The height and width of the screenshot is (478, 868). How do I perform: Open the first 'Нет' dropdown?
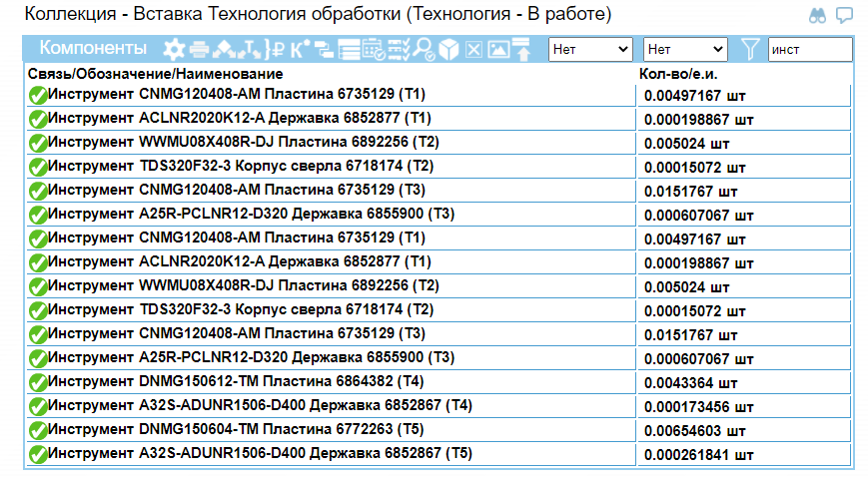(590, 49)
